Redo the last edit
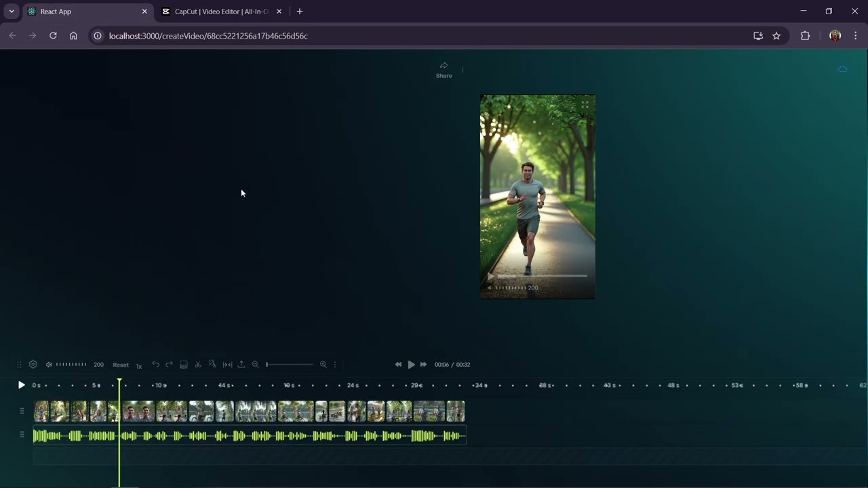The height and width of the screenshot is (488, 868). [169, 365]
